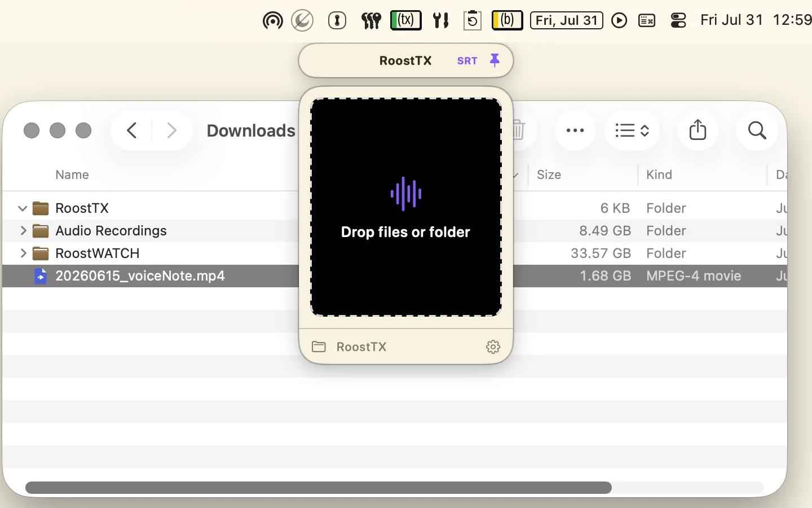Click the 8.49 GB size value
Image resolution: width=812 pixels, height=508 pixels.
click(605, 231)
